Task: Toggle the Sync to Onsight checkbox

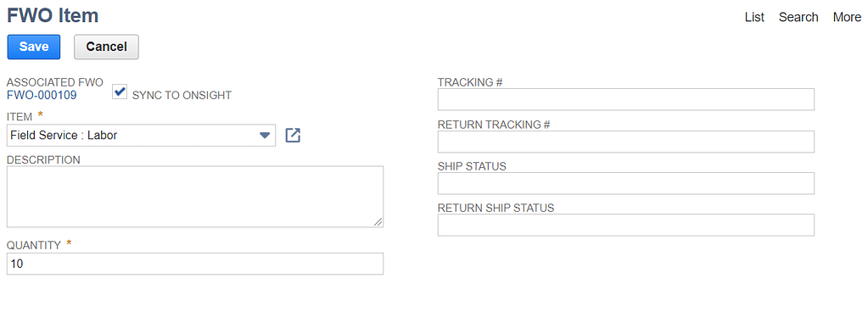Action: (120, 92)
